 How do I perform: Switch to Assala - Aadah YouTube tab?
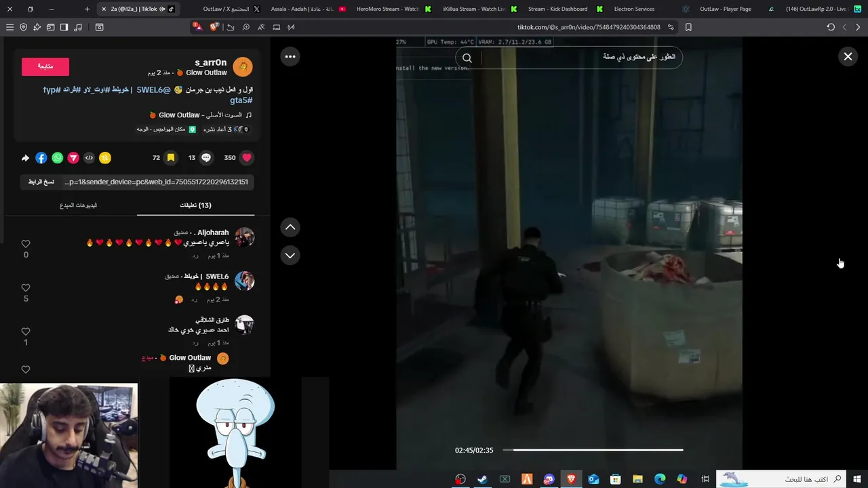[309, 9]
